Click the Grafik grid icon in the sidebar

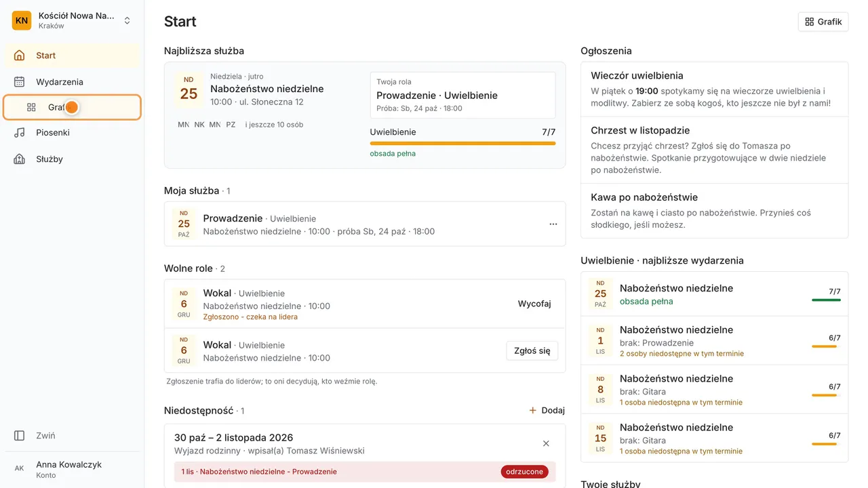pyautogui.click(x=31, y=107)
